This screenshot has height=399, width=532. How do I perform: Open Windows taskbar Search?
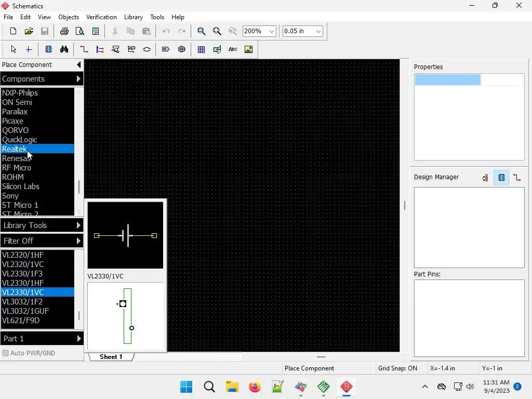coord(209,387)
